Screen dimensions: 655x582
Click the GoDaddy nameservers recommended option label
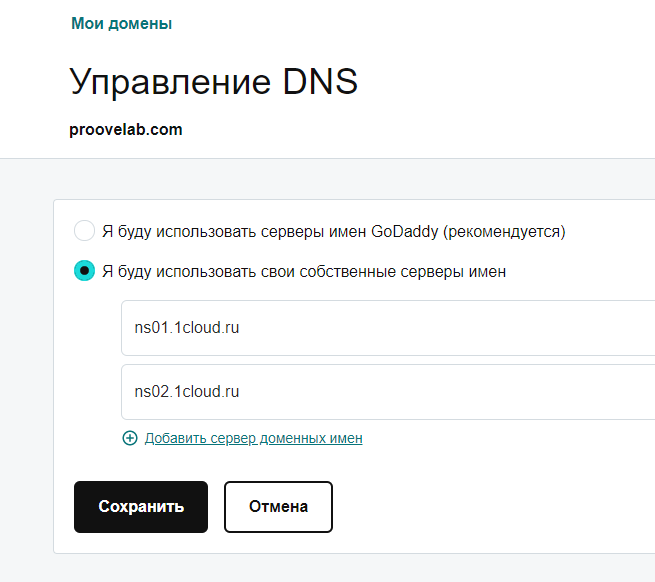point(333,231)
